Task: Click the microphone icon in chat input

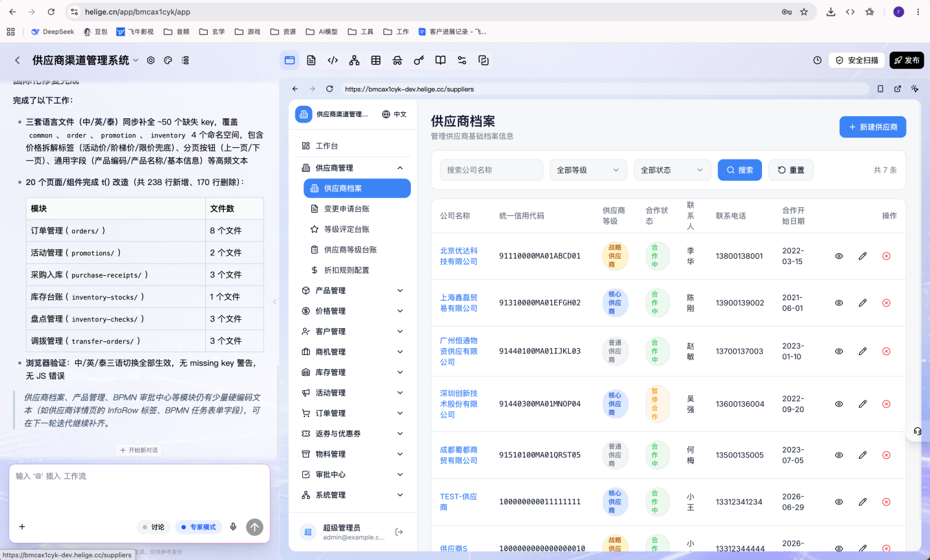Action: pyautogui.click(x=233, y=527)
